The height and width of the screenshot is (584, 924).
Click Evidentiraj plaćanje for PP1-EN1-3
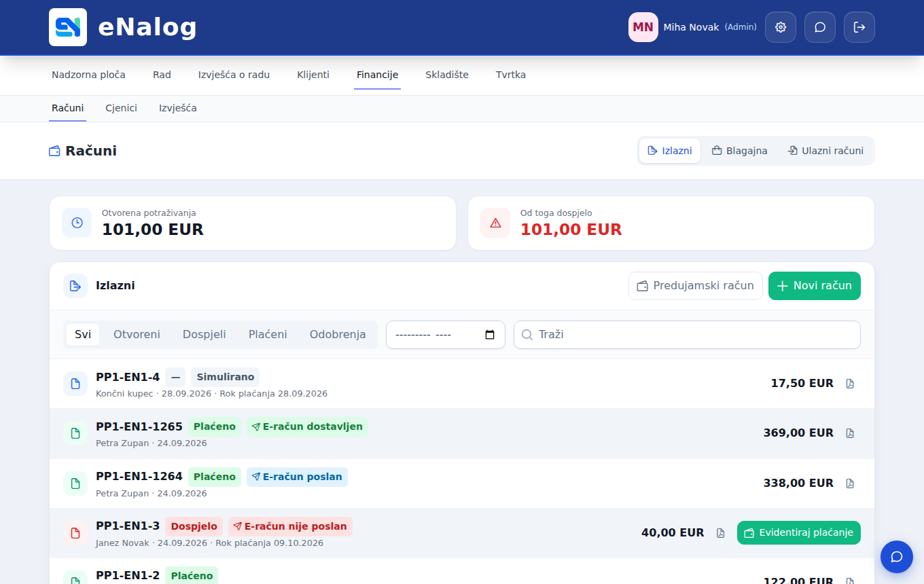pyautogui.click(x=799, y=533)
